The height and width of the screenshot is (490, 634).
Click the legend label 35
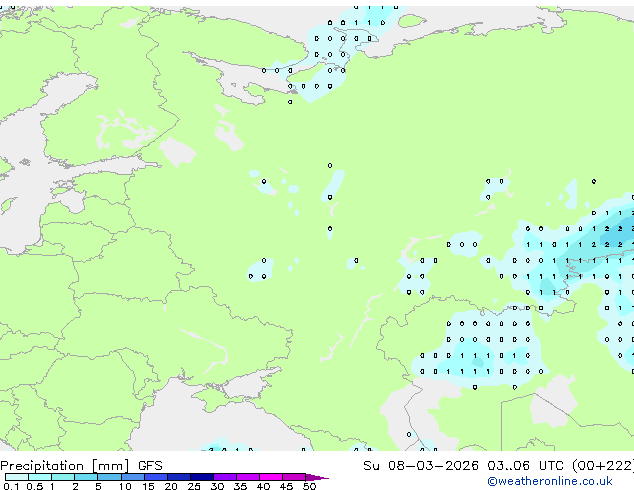[240, 486]
